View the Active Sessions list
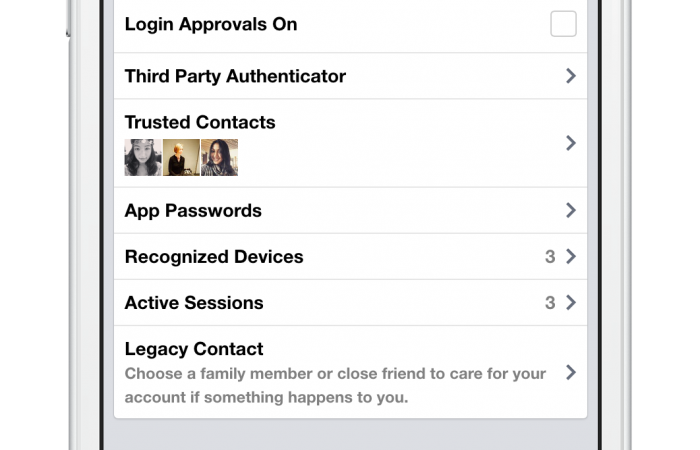Image resolution: width=700 pixels, height=450 pixels. [194, 303]
